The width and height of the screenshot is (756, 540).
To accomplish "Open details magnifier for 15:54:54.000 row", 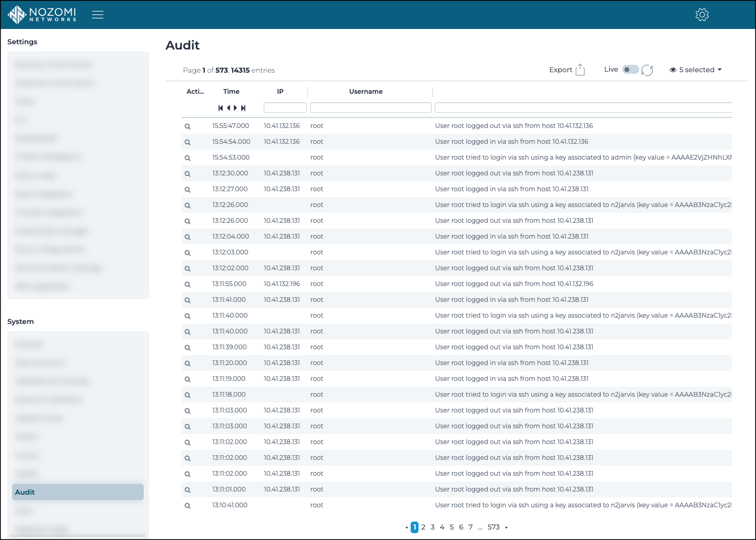I will point(187,142).
